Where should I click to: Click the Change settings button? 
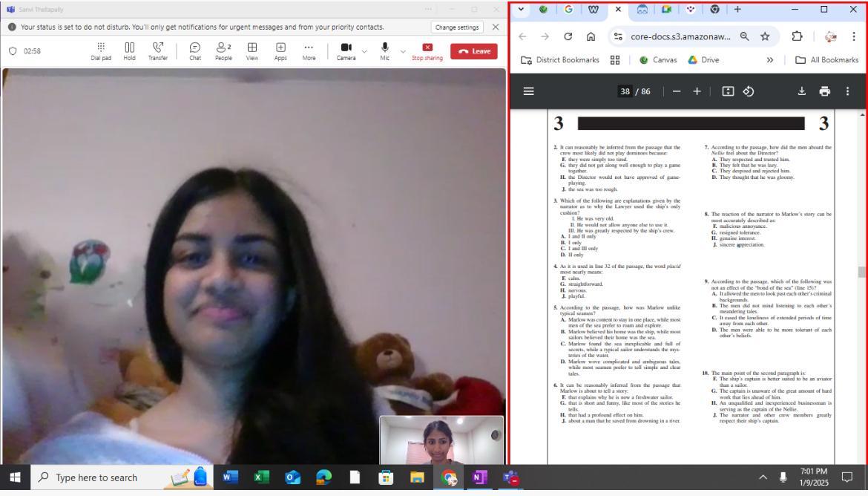(457, 27)
